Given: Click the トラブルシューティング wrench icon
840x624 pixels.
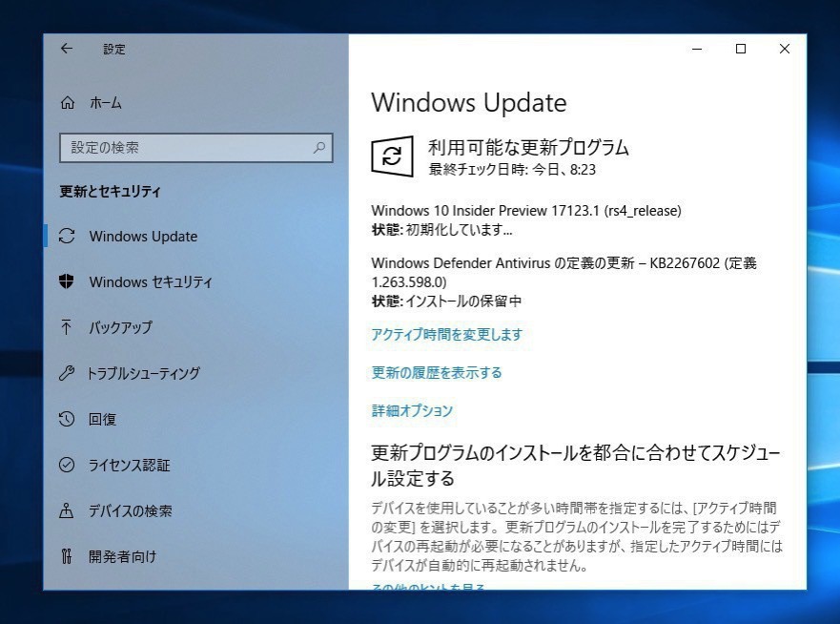Looking at the screenshot, I should (x=67, y=373).
